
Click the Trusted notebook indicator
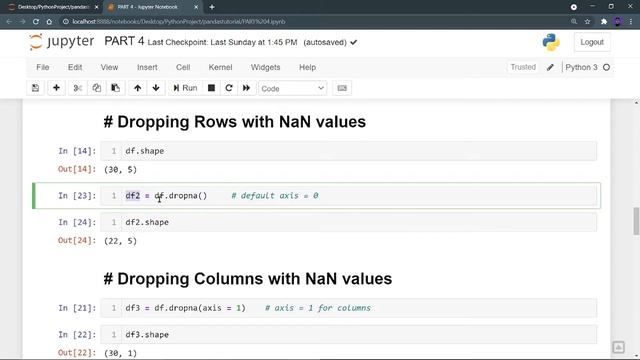click(523, 67)
